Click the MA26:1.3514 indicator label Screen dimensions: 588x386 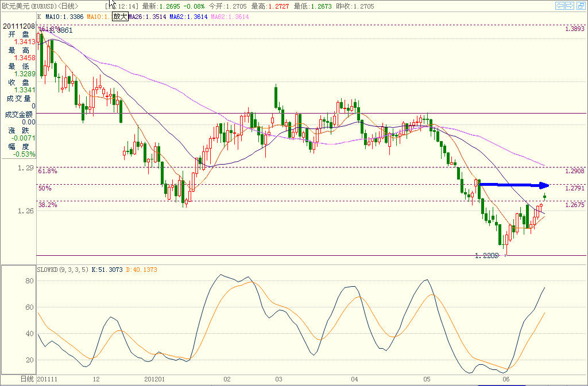(148, 17)
